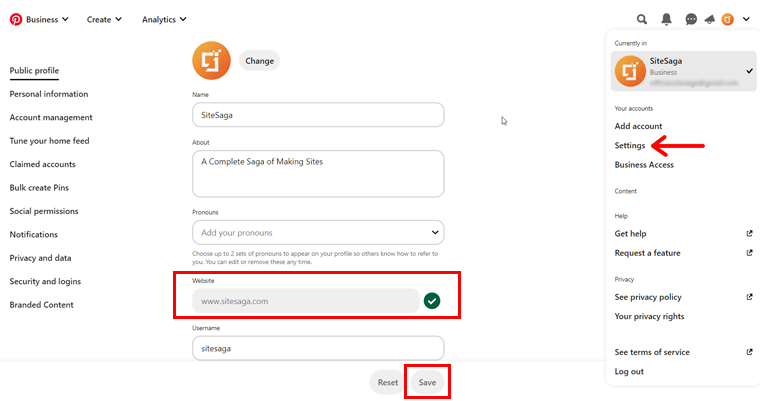Viewport: 760px width, 401px height.
Task: Open Notifications settings section
Action: click(33, 234)
